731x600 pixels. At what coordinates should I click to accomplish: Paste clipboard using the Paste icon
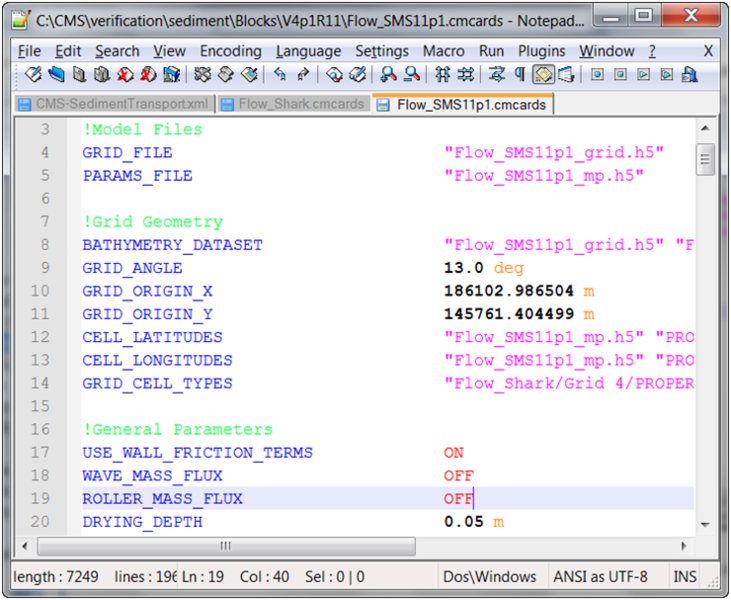249,74
